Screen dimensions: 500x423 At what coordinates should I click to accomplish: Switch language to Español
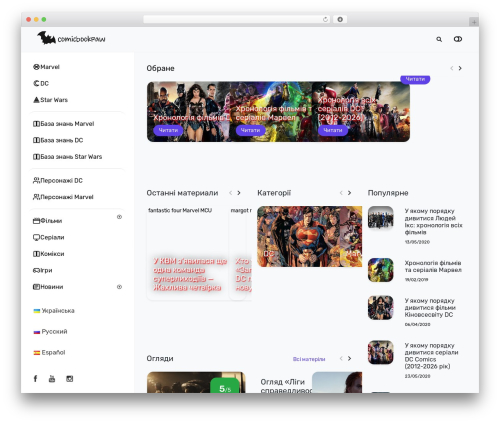pyautogui.click(x=53, y=352)
